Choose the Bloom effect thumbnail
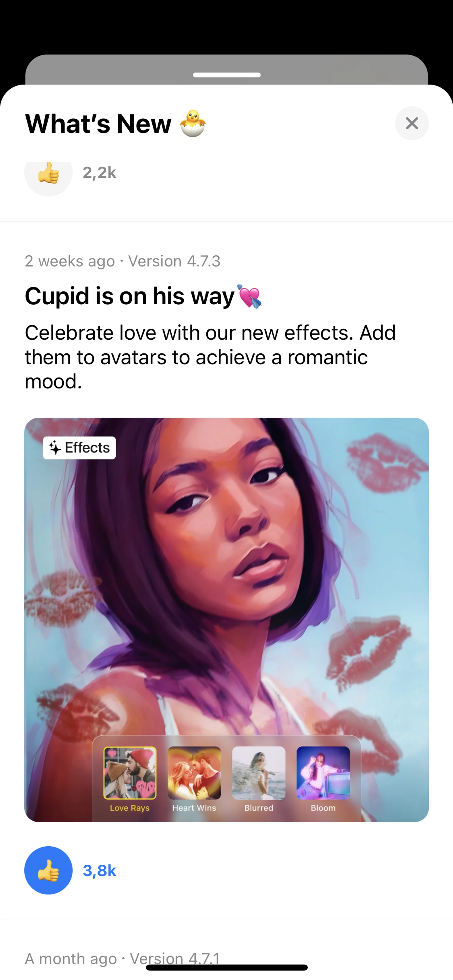 323,773
